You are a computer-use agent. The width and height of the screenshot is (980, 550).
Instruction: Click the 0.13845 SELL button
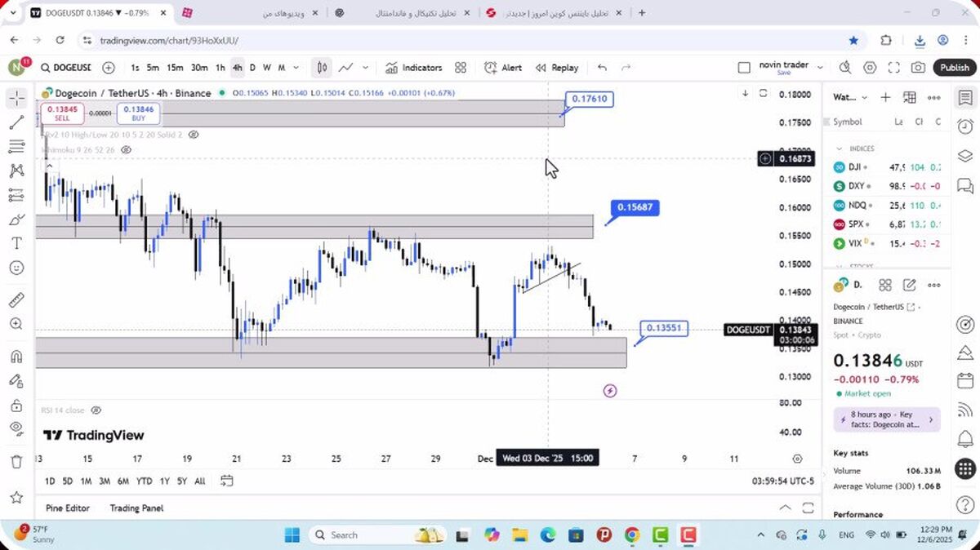coord(62,113)
